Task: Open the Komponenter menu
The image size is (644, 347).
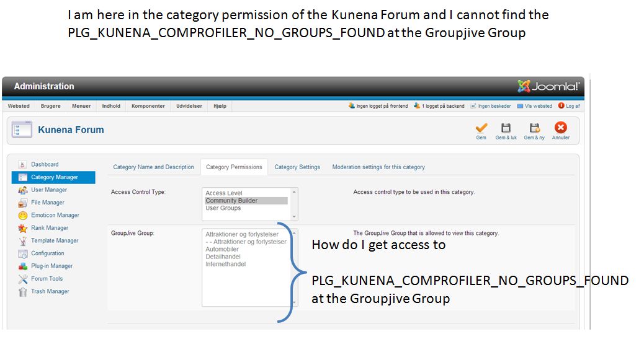Action: [x=148, y=106]
